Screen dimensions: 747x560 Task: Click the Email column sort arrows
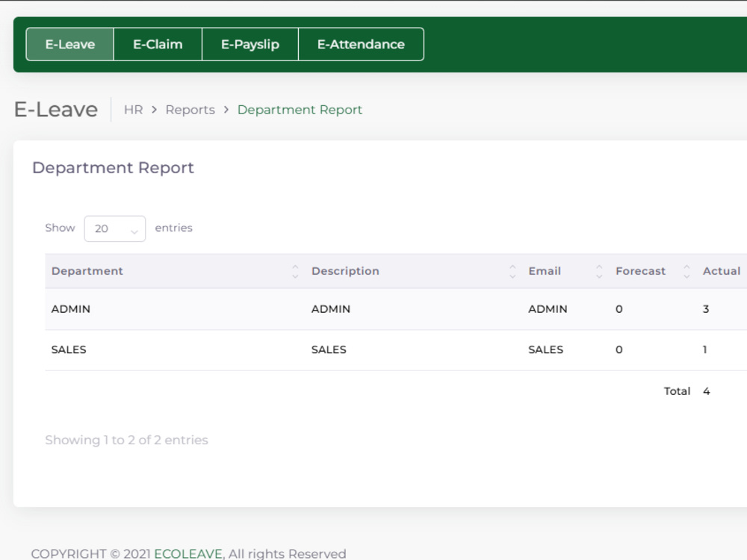(x=599, y=272)
